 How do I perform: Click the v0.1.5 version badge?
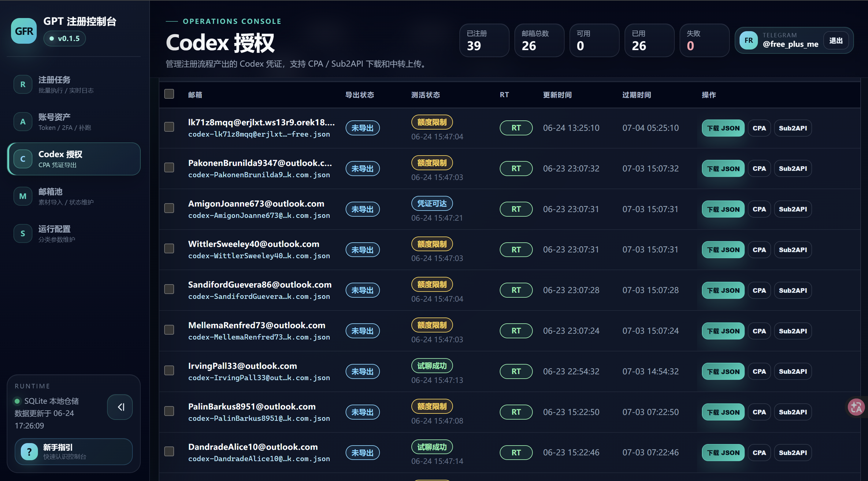click(65, 39)
